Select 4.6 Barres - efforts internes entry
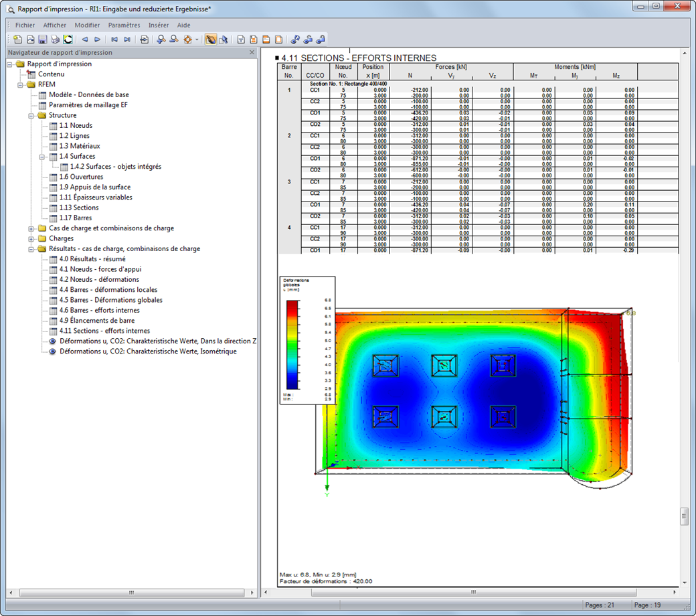This screenshot has height=616, width=696. coord(100,311)
